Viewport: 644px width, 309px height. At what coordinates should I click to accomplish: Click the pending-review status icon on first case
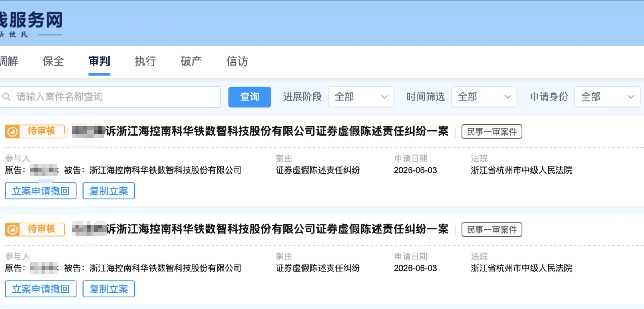[x=13, y=132]
